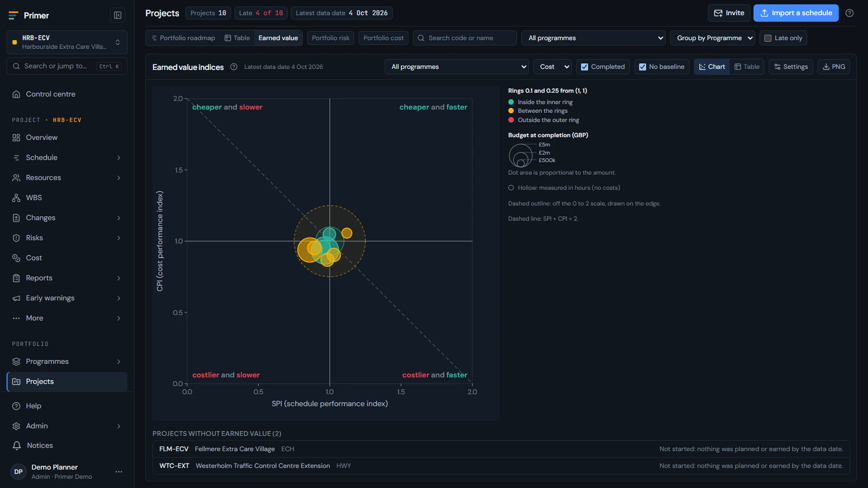
Task: Open Control centre from sidebar
Action: tap(67, 94)
